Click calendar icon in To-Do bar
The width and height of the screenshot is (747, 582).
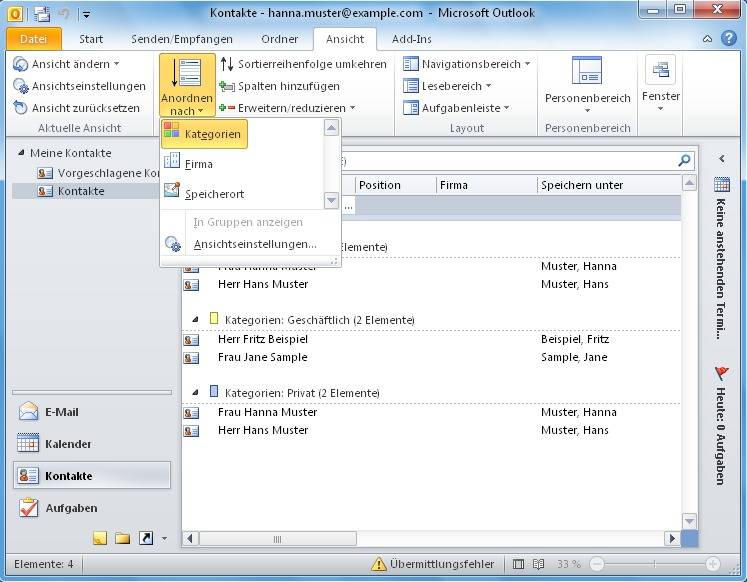click(x=722, y=184)
